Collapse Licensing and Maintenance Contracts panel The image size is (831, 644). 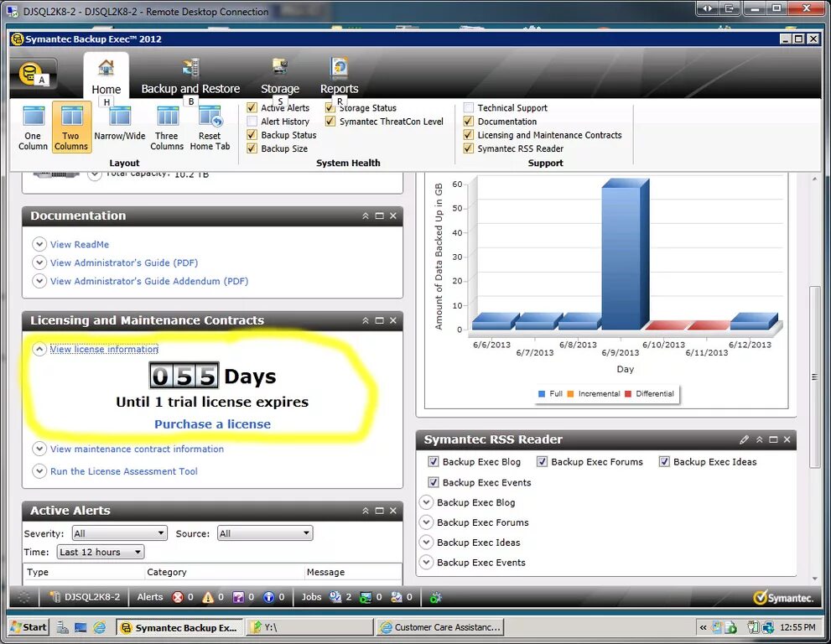click(366, 320)
